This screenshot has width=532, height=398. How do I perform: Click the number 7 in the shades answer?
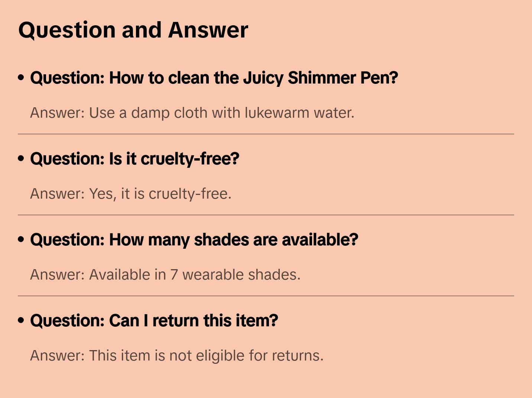[174, 275]
